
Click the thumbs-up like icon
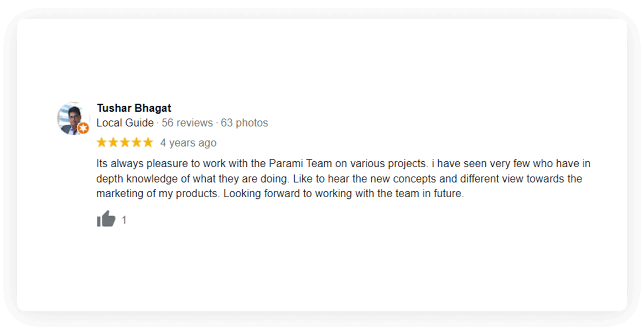106,219
